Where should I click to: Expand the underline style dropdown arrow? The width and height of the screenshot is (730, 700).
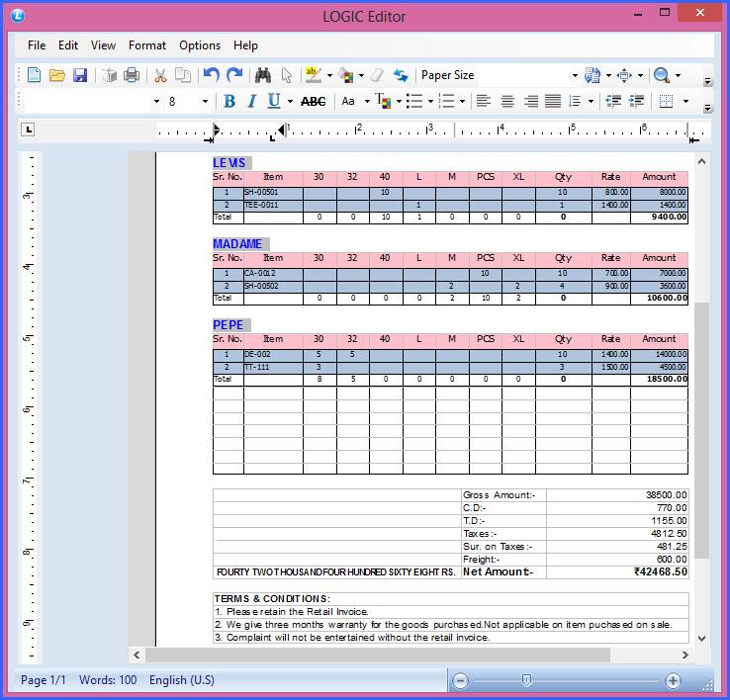pyautogui.click(x=290, y=102)
